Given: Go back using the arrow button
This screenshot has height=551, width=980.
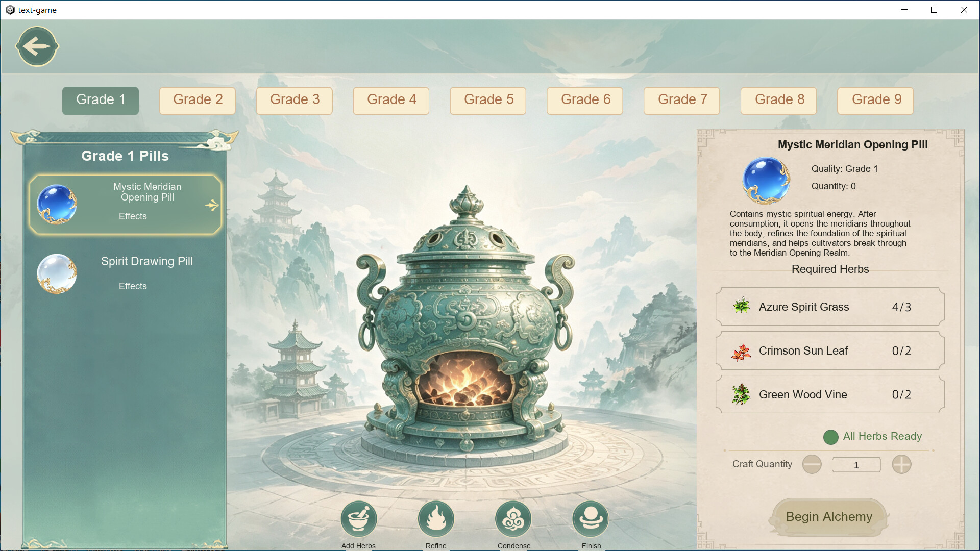Looking at the screenshot, I should [x=37, y=46].
